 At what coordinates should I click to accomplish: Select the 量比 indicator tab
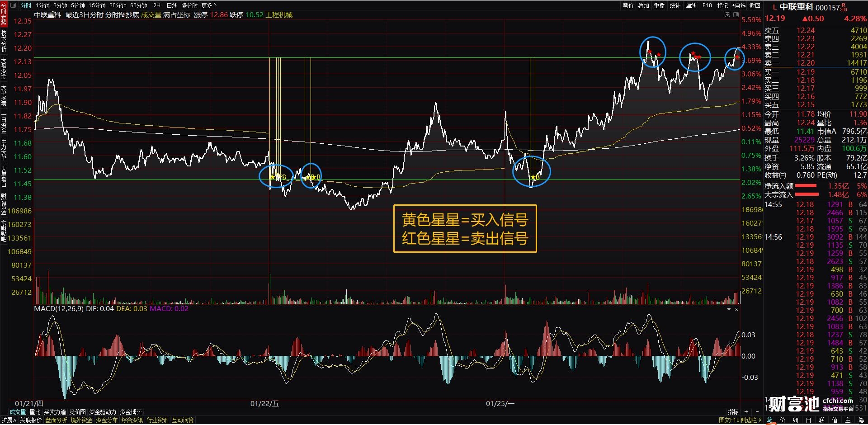coord(35,412)
